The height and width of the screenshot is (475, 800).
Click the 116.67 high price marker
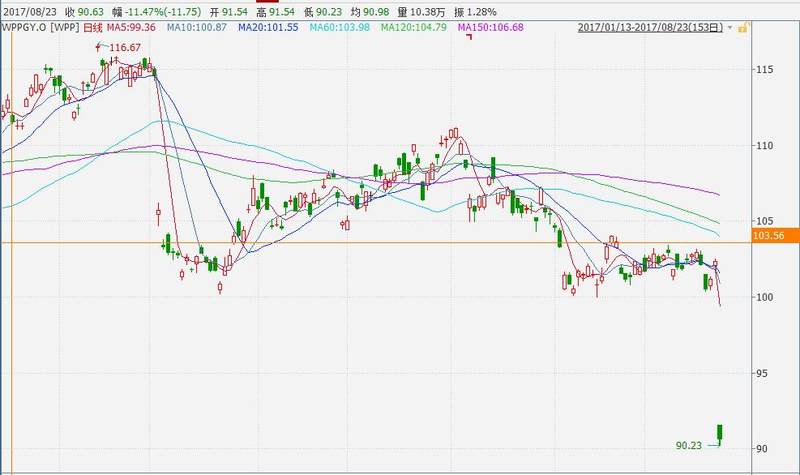click(124, 47)
